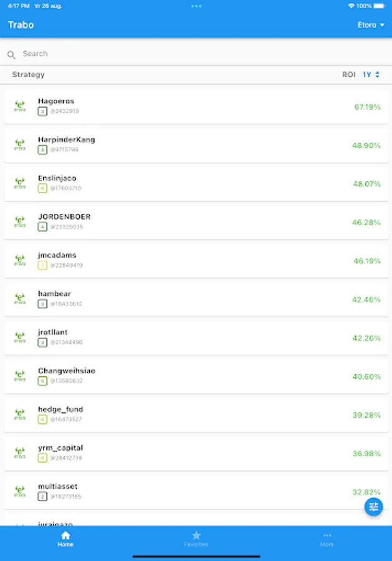This screenshot has width=392, height=561.
Task: Open hambear's 42.48% ROI entry
Action: [x=366, y=300]
